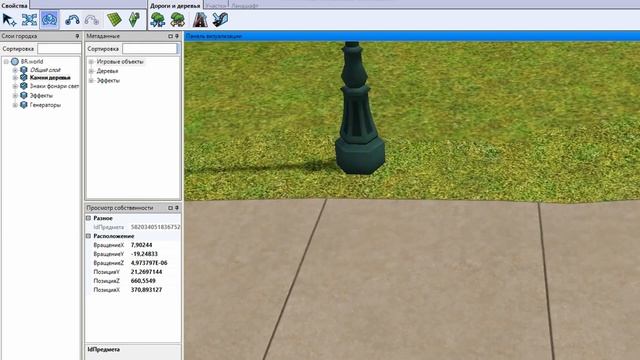The image size is (640, 360).
Task: Collapse the Разное property group
Action: click(88, 218)
